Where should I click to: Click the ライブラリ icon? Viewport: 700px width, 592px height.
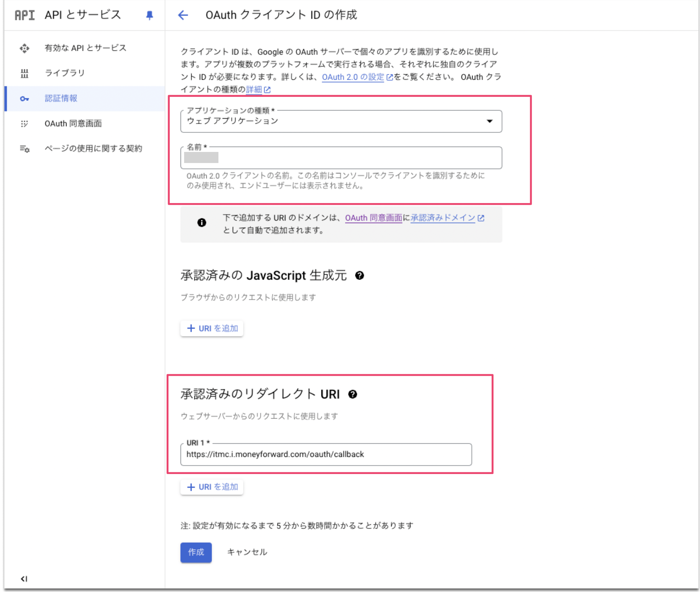25,73
